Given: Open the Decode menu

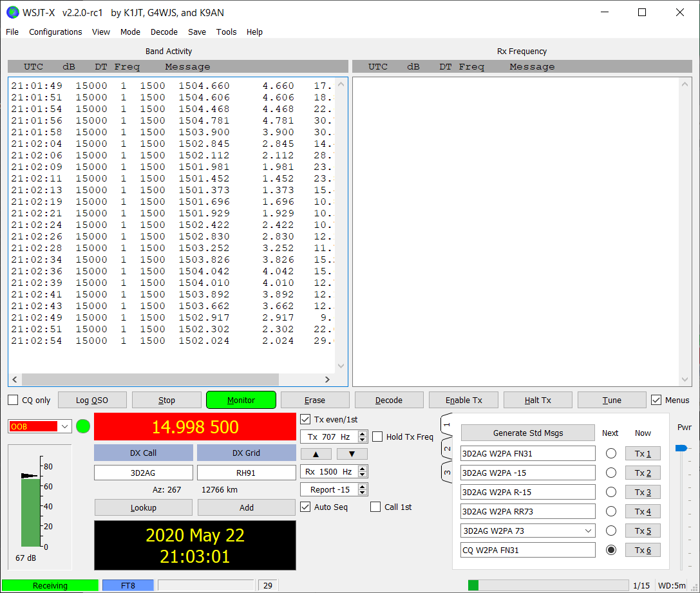Looking at the screenshot, I should click(164, 32).
